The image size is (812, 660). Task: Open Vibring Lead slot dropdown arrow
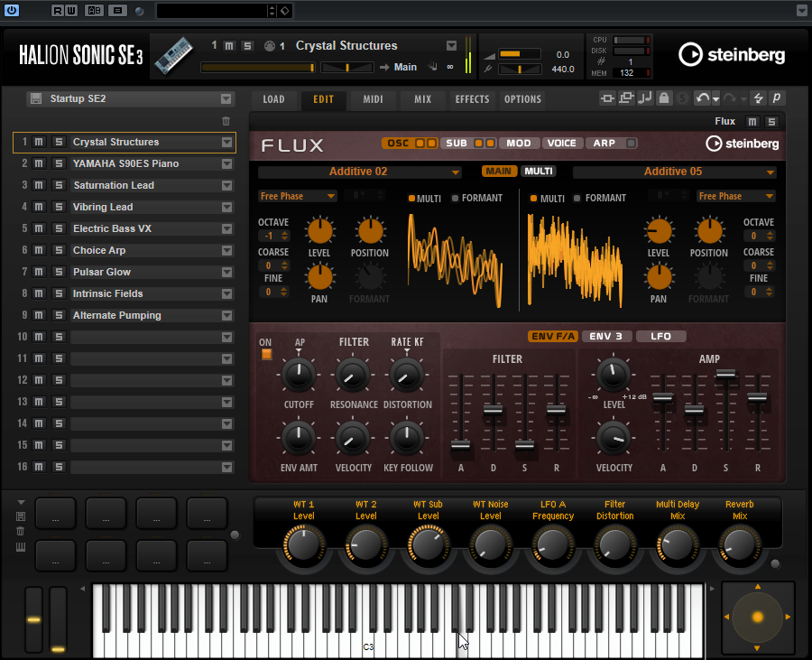226,208
